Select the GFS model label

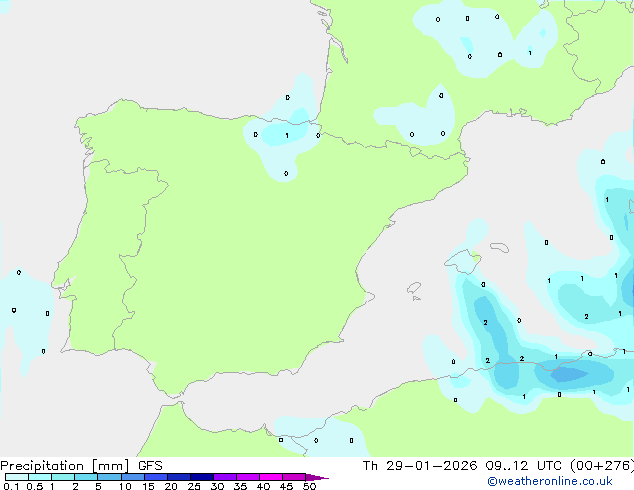150,466
